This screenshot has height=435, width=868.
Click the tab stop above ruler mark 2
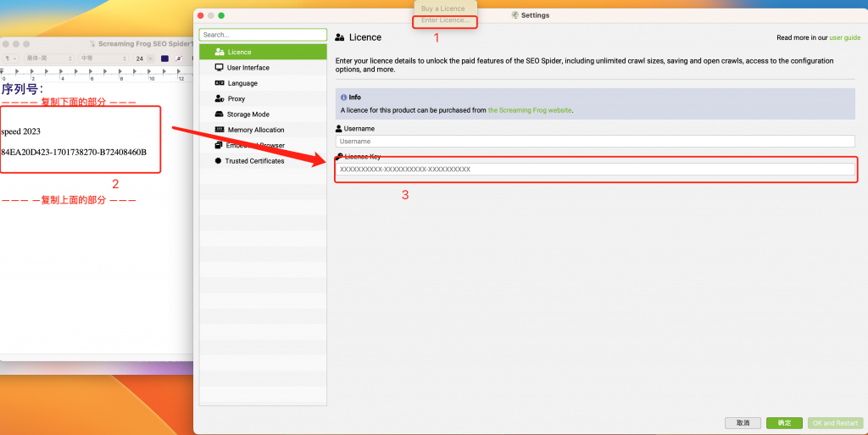31,71
